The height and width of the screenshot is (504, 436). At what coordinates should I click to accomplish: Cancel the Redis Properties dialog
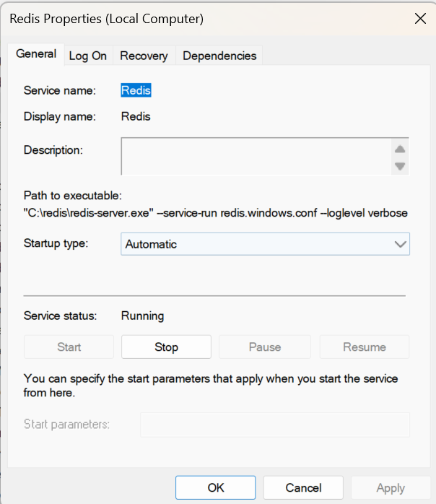click(303, 488)
